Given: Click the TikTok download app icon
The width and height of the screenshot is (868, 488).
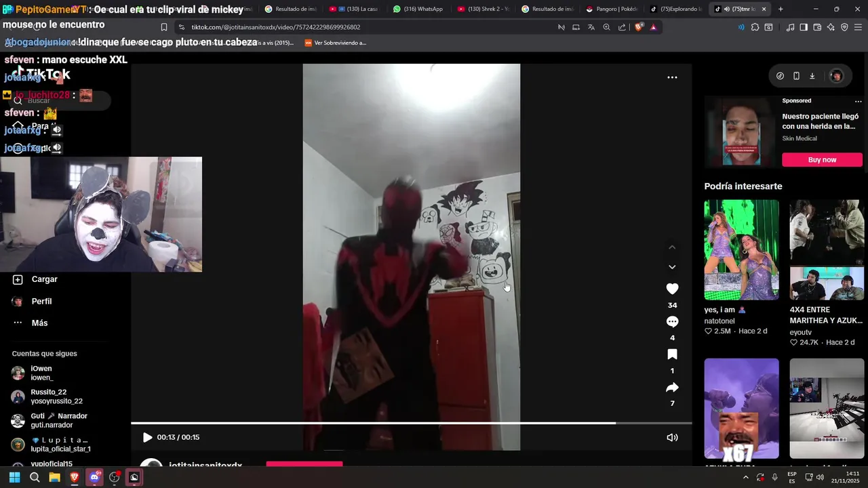Looking at the screenshot, I should click(812, 76).
